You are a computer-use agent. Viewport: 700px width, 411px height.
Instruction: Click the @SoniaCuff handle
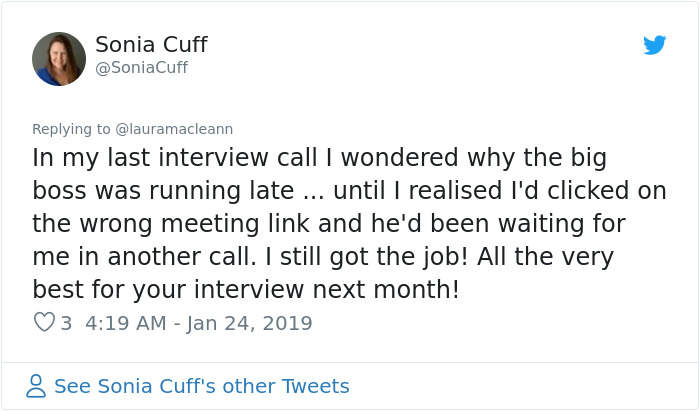[x=141, y=68]
